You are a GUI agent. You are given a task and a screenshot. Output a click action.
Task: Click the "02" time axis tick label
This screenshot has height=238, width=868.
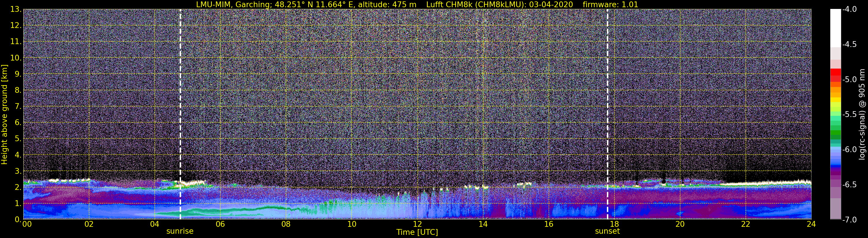coord(89,224)
